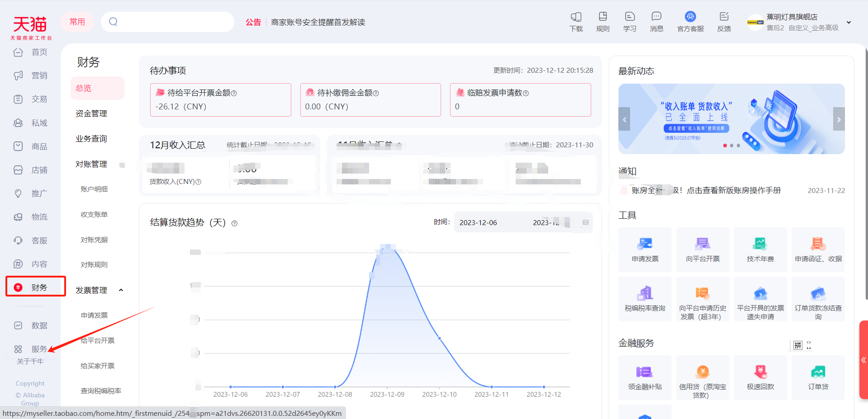
Task: Open the 技术年费 tool
Action: tap(760, 250)
